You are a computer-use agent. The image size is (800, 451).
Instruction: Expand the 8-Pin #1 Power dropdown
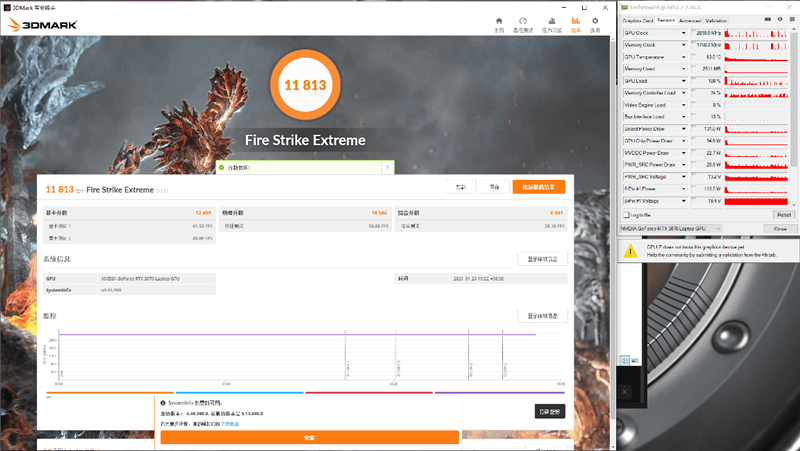(x=684, y=189)
